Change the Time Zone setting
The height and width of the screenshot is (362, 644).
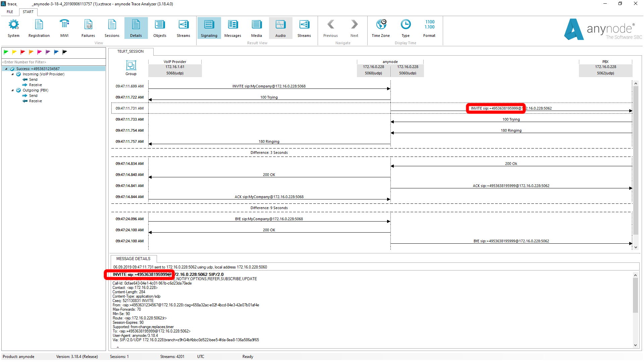[x=381, y=28]
